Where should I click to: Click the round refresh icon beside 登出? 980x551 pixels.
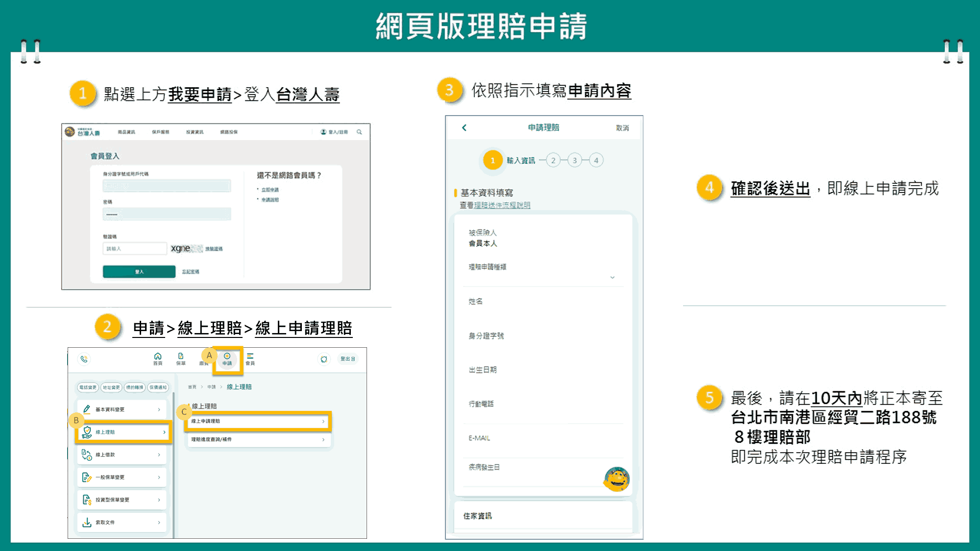[x=324, y=359]
